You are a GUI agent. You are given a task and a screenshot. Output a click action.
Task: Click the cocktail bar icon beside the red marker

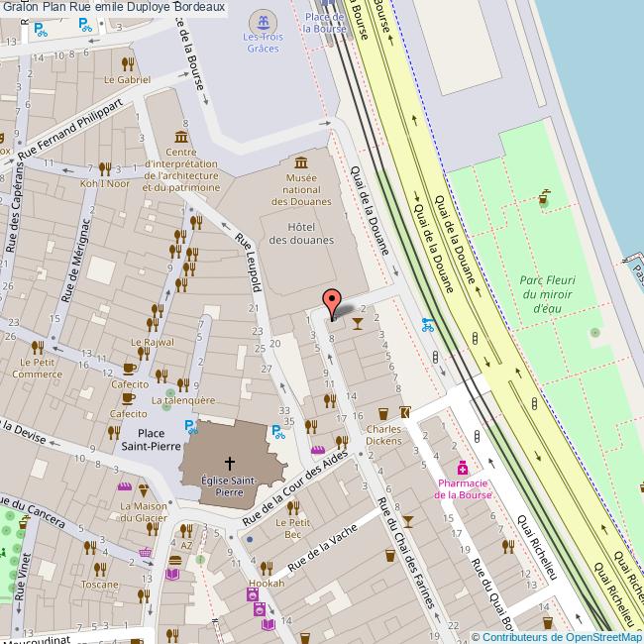pyautogui.click(x=358, y=321)
